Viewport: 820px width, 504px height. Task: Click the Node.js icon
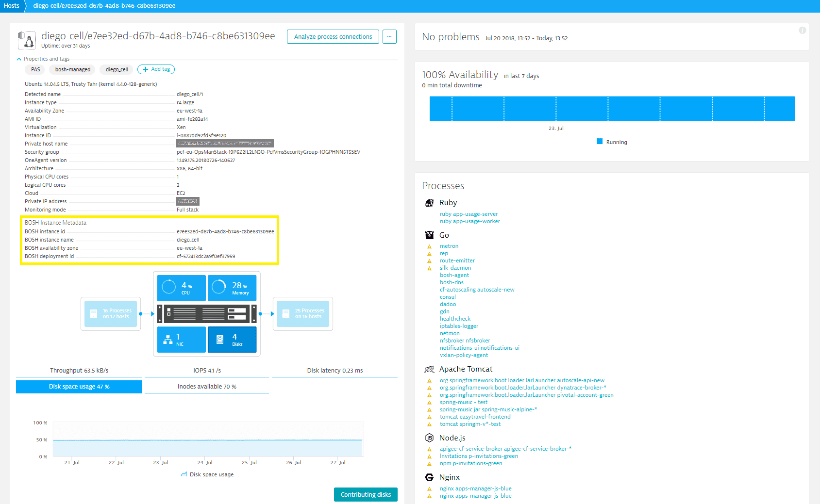(x=429, y=438)
